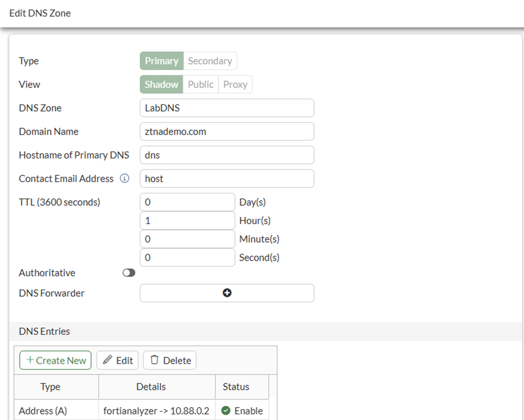Set View to Proxy
The height and width of the screenshot is (420, 524).
tap(235, 84)
